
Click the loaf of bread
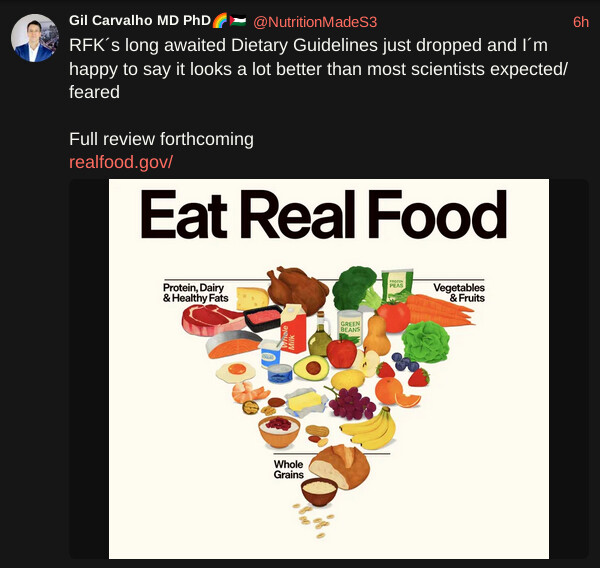tap(339, 470)
